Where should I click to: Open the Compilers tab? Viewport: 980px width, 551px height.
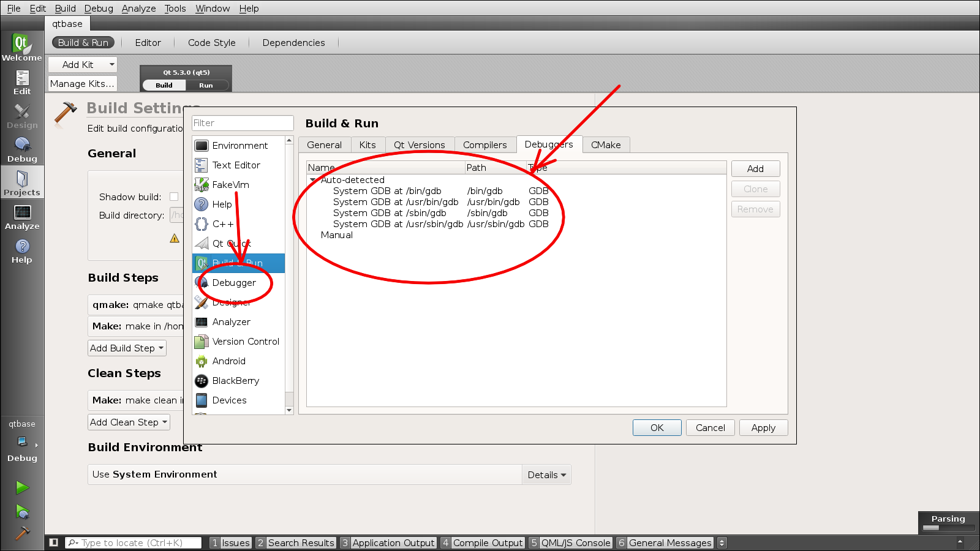(485, 145)
